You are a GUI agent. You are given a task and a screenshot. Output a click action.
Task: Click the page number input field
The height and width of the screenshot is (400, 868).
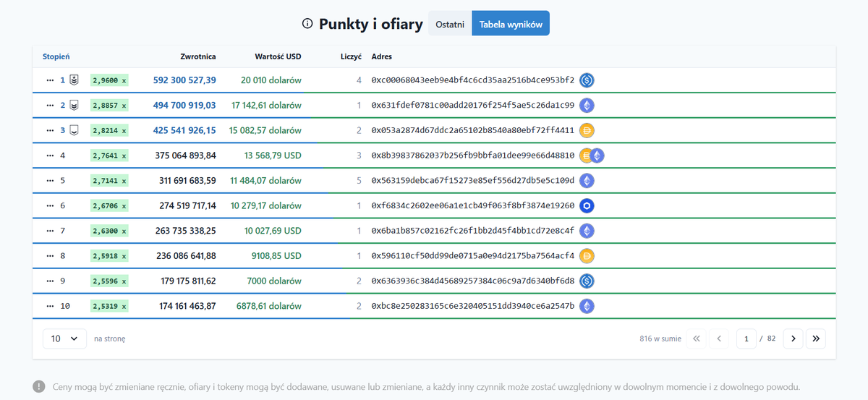click(x=746, y=339)
